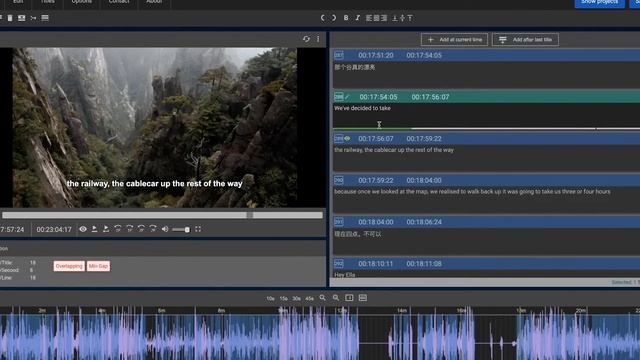Click the fit-waveform box icon
640x360 pixels.
click(349, 298)
